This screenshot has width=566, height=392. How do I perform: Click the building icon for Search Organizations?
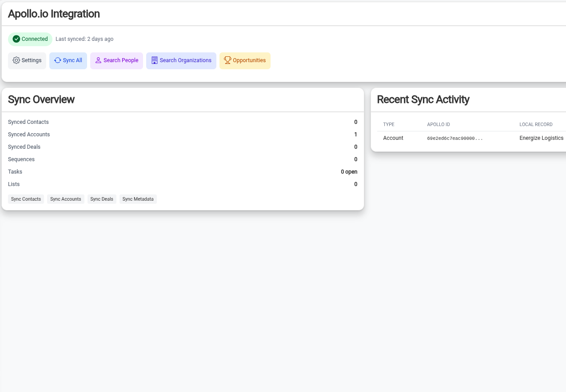155,60
